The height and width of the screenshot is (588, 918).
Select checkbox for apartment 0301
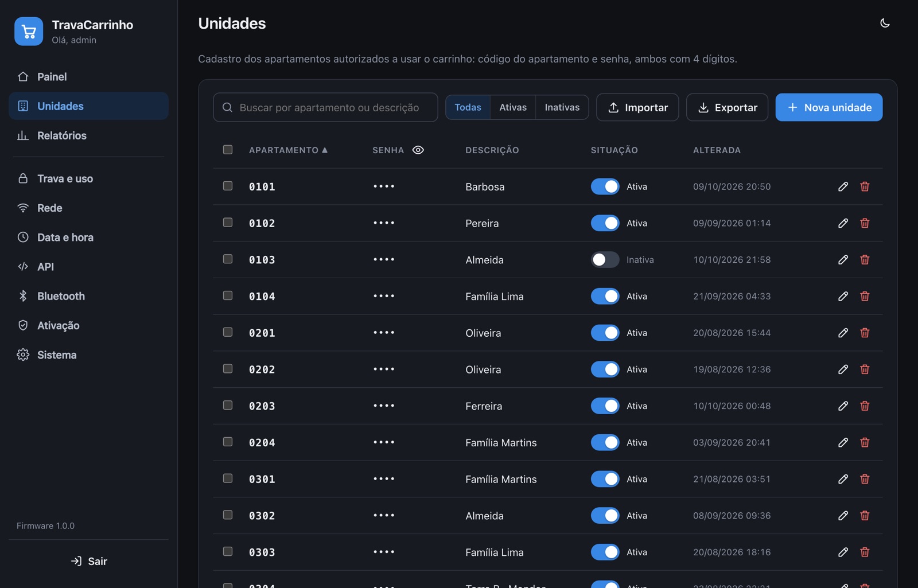tap(228, 478)
